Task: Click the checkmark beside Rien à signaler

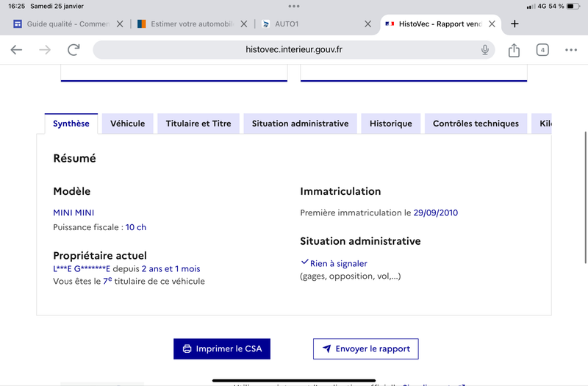Action: [304, 262]
